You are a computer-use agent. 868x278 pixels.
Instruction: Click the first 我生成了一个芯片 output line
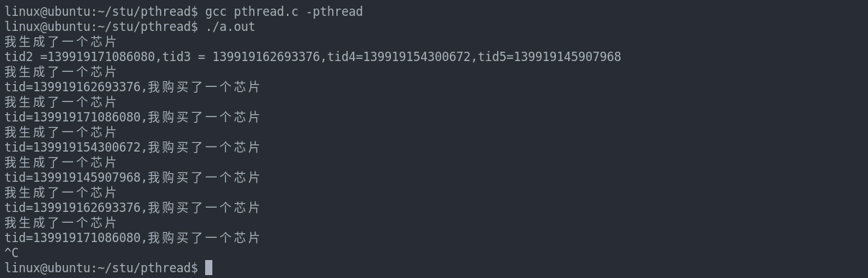point(60,42)
